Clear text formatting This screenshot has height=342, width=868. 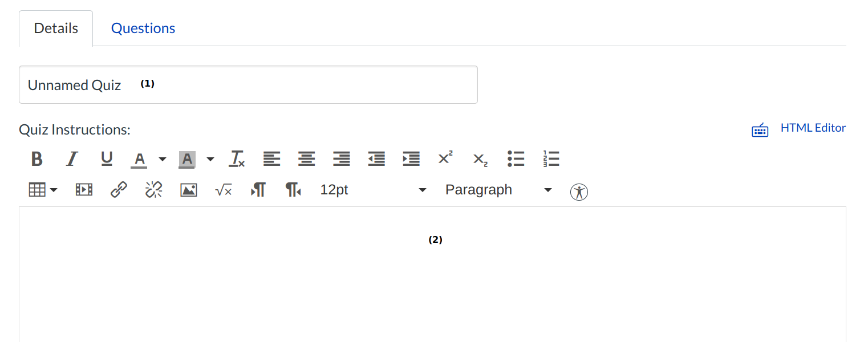coord(237,158)
